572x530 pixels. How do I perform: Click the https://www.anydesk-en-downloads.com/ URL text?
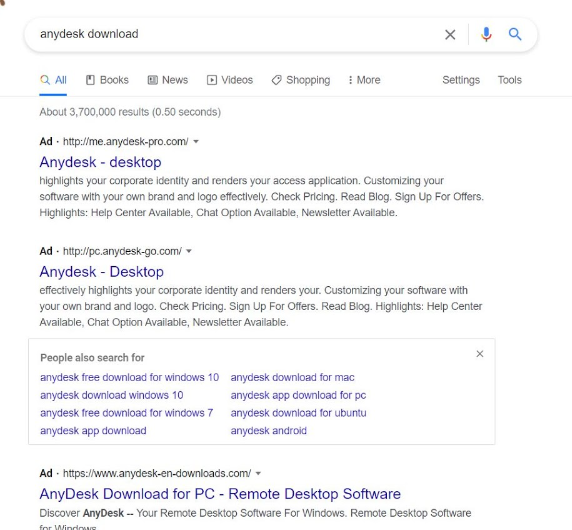click(157, 473)
